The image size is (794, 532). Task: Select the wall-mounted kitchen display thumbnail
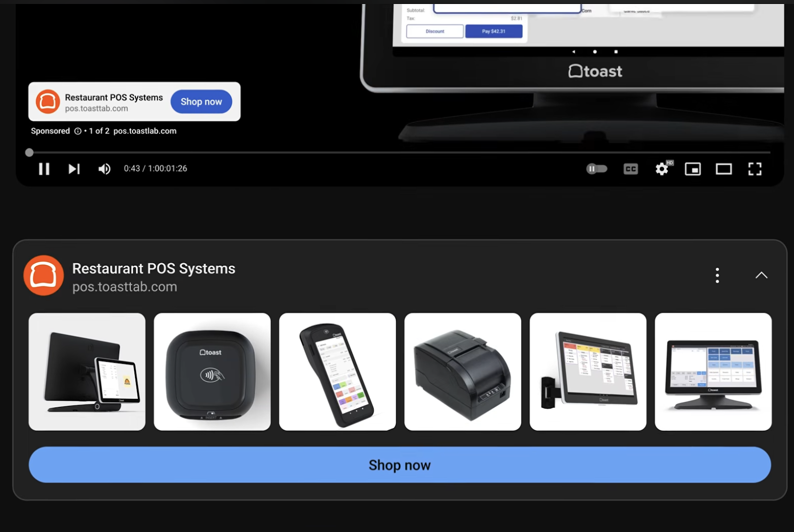coord(588,372)
